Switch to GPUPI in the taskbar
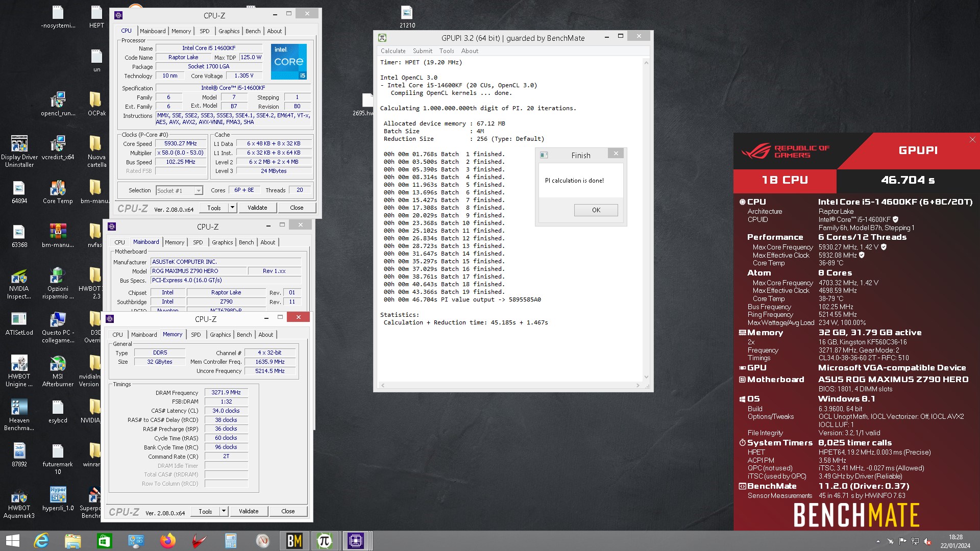Screen dimensions: 980x551 pos(325,541)
